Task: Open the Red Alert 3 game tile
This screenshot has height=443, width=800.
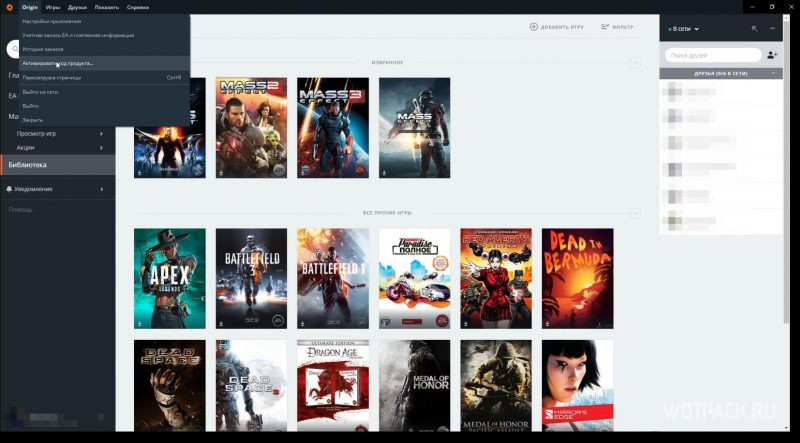Action: (x=496, y=279)
